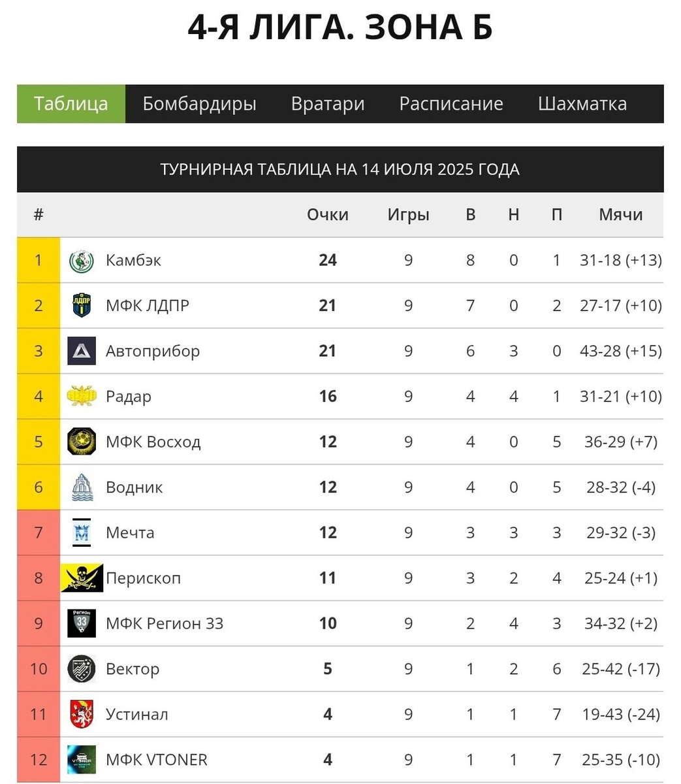Click the МФК Регион 33 logo
The width and height of the screenshot is (681, 784).
pyautogui.click(x=82, y=623)
